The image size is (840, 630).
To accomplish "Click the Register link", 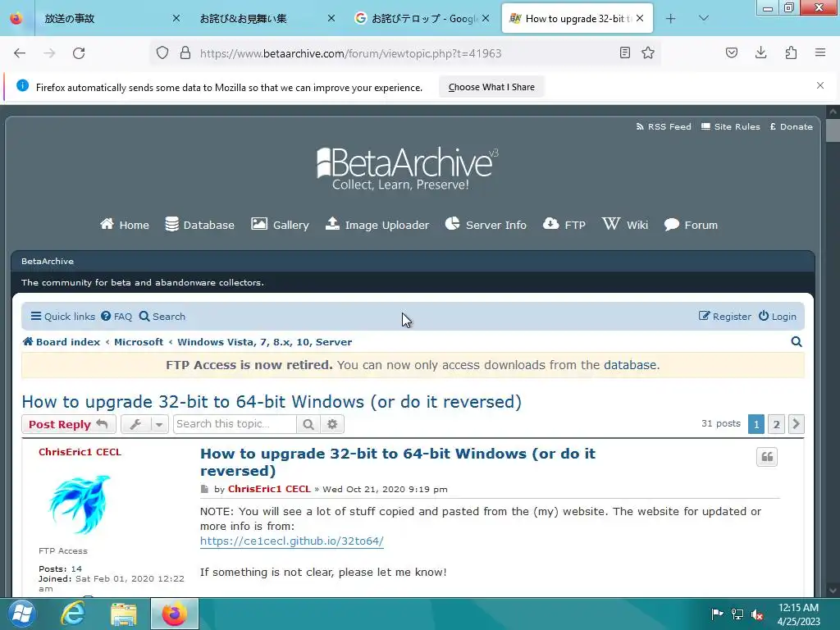I will 725,317.
